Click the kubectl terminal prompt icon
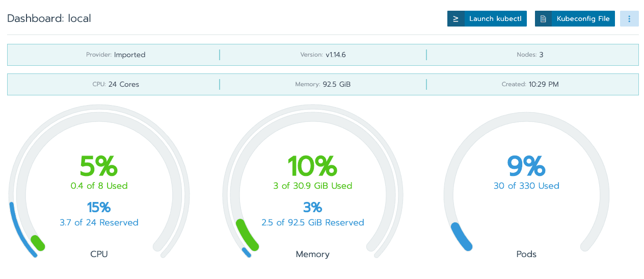This screenshot has width=644, height=279. click(x=456, y=19)
